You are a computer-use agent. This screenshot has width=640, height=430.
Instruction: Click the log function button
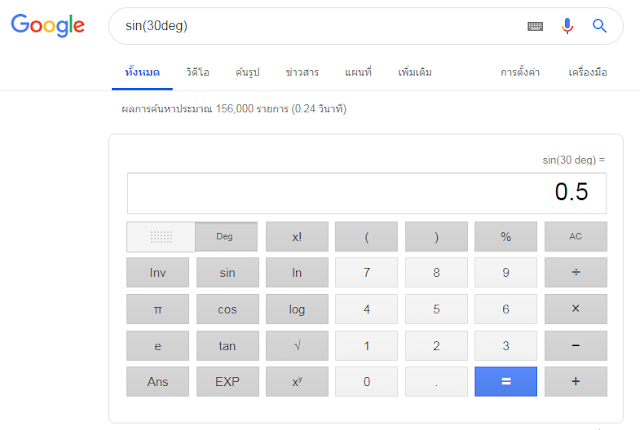[x=297, y=309]
